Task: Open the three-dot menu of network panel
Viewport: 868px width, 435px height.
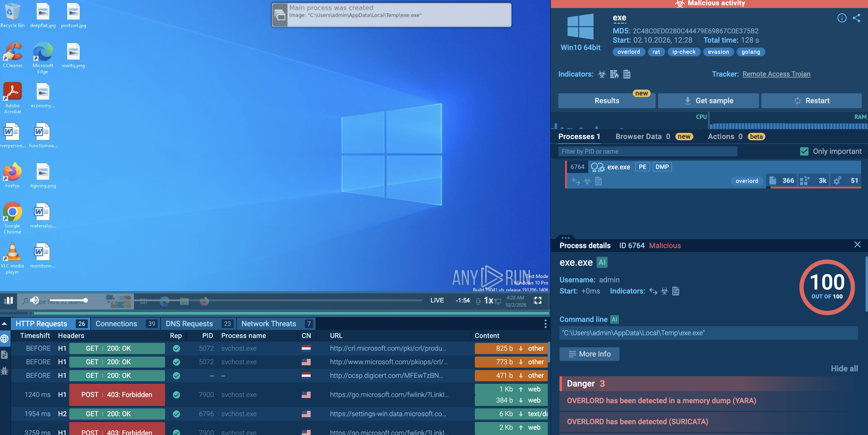Action: pyautogui.click(x=545, y=323)
